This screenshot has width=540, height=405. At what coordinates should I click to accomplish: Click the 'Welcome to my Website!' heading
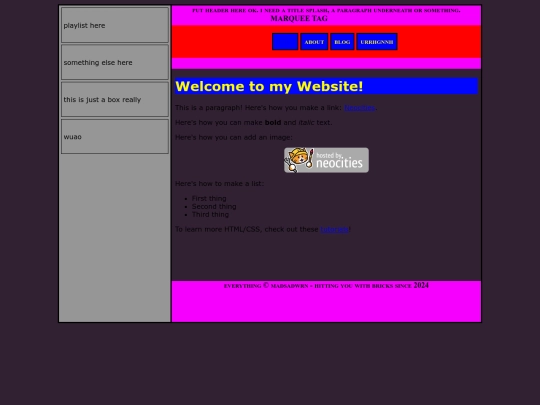(x=326, y=86)
